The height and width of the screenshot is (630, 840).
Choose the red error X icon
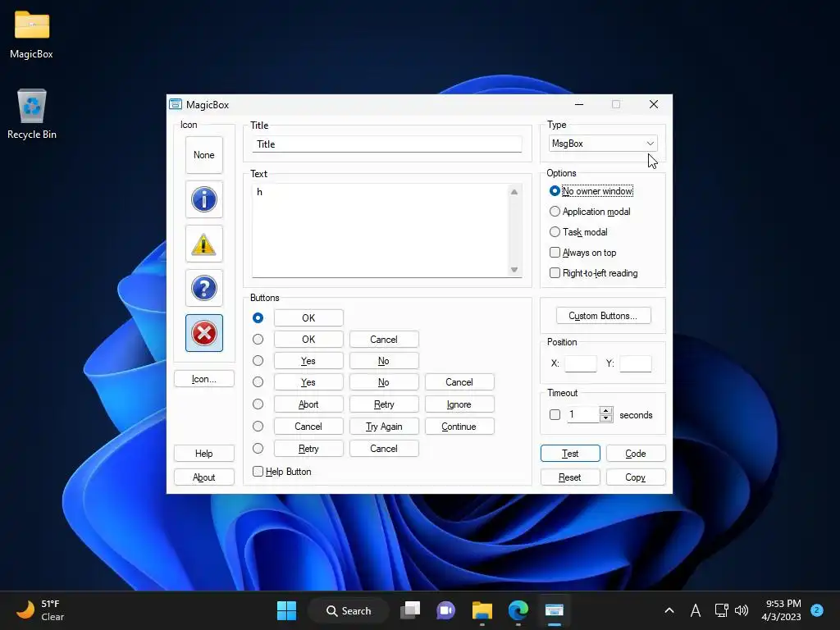click(x=204, y=333)
